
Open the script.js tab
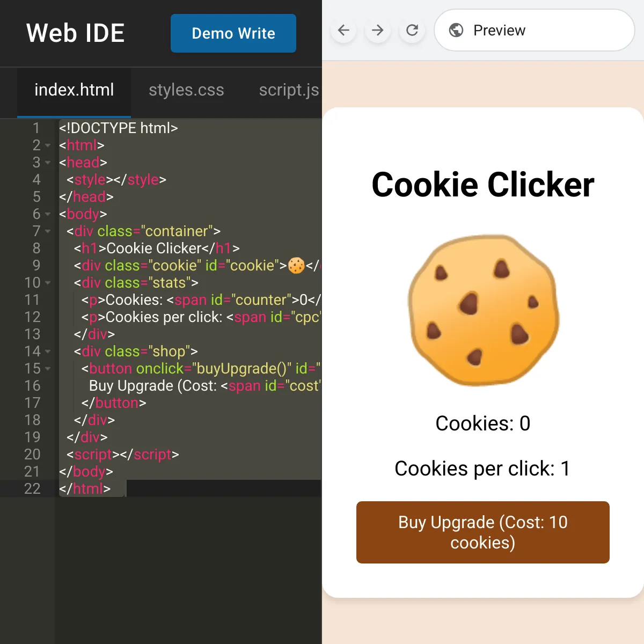[x=289, y=90]
